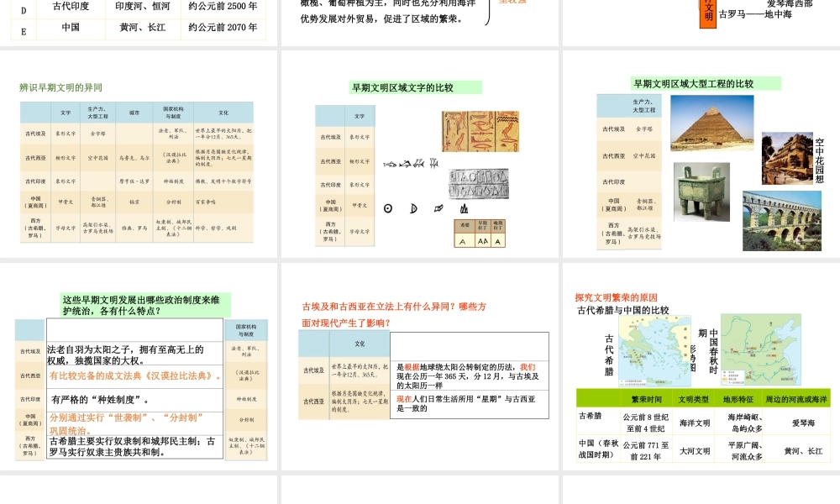The image size is (840, 504).
Task: Click the cell 印度河、恒河
Action: point(143,7)
